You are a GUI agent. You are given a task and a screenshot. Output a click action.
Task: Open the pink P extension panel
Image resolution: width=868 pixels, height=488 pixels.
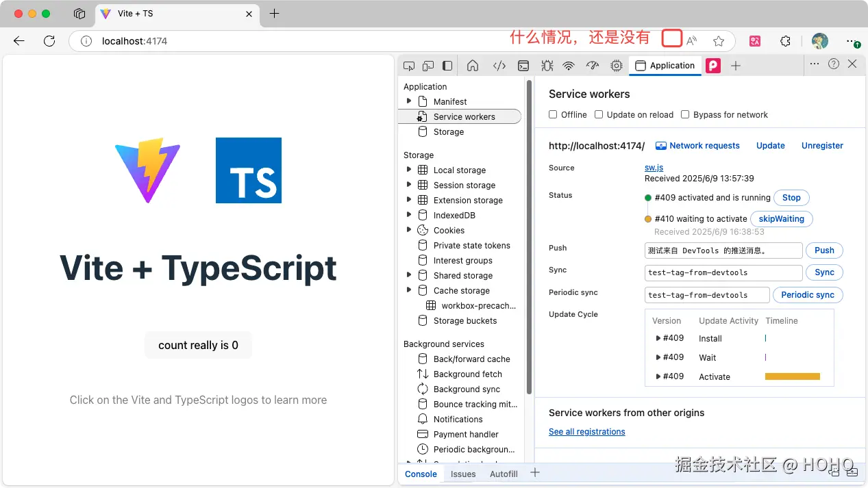(x=713, y=66)
